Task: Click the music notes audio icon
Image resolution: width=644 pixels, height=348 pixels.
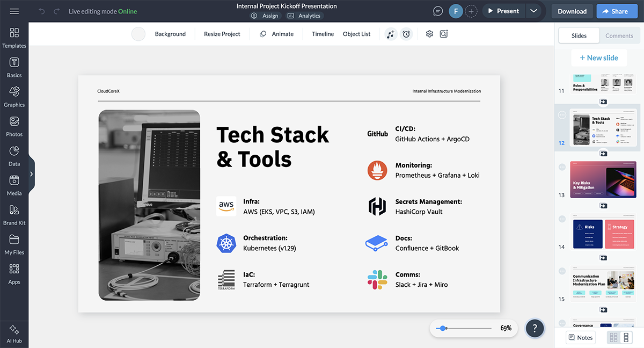Action: (x=390, y=34)
